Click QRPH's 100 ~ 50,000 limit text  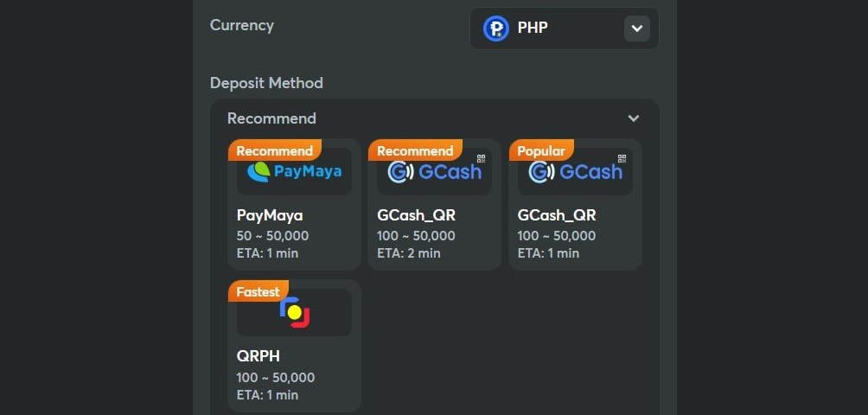276,377
